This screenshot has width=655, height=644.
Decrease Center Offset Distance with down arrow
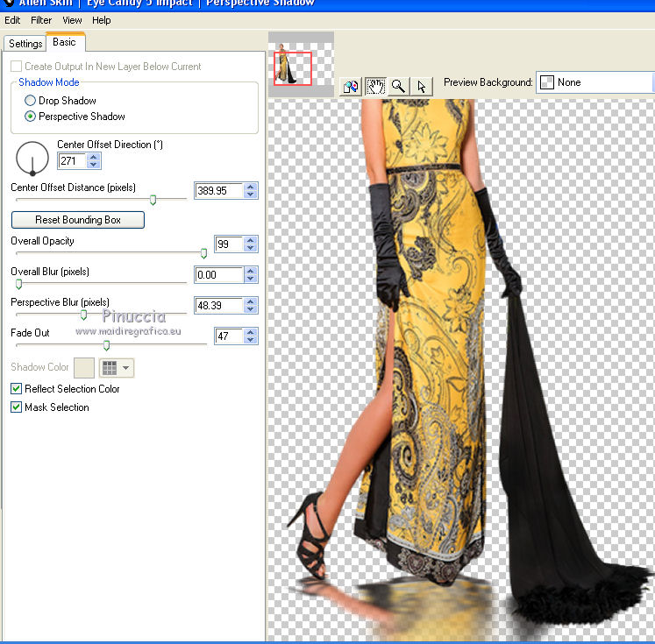(251, 195)
